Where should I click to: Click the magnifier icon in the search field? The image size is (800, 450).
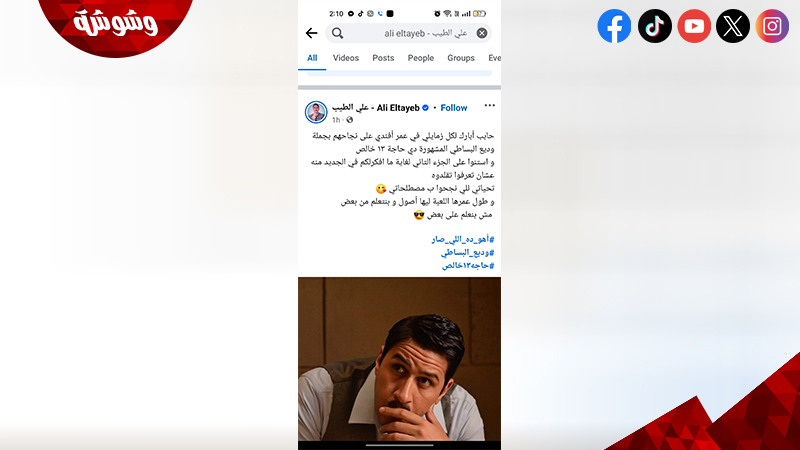(x=337, y=33)
